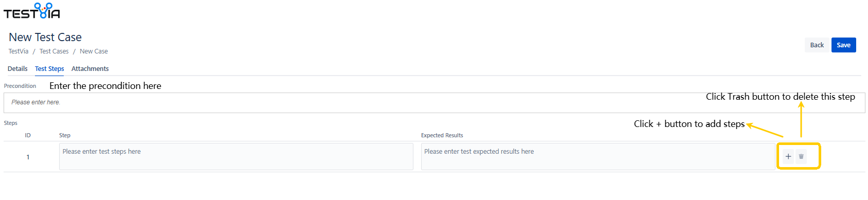Click into the test steps text area

pyautogui.click(x=236, y=156)
